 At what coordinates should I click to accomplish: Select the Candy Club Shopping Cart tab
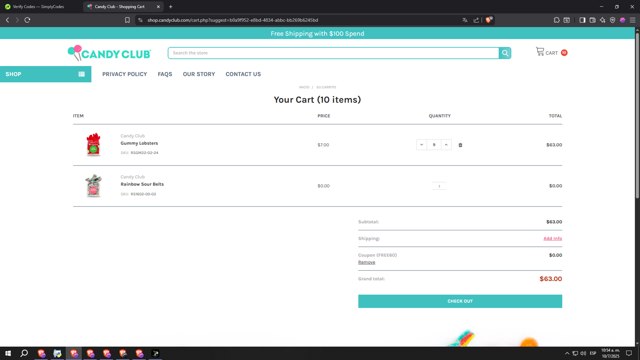[120, 7]
